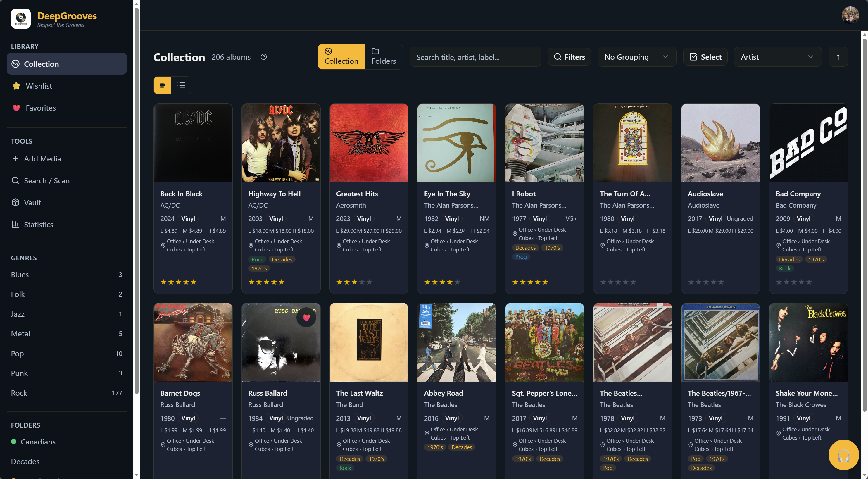This screenshot has height=479, width=868.
Task: Click Audioslave album title text
Action: click(705, 194)
